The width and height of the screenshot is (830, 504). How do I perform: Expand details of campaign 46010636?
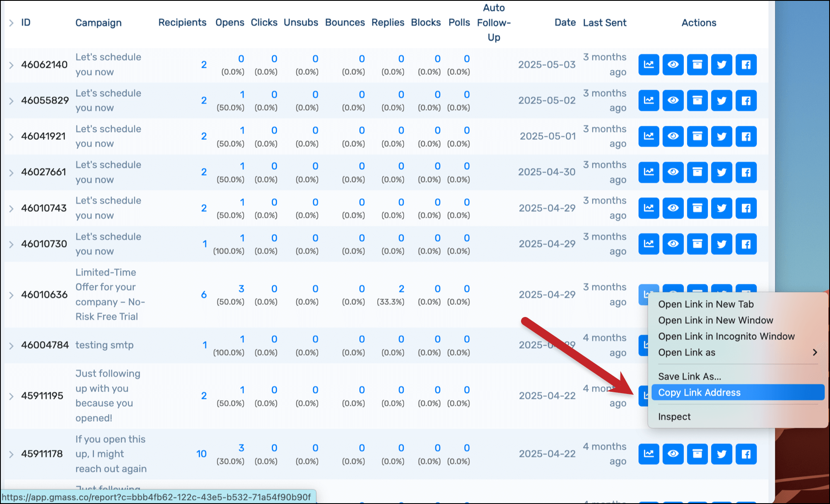tap(11, 295)
